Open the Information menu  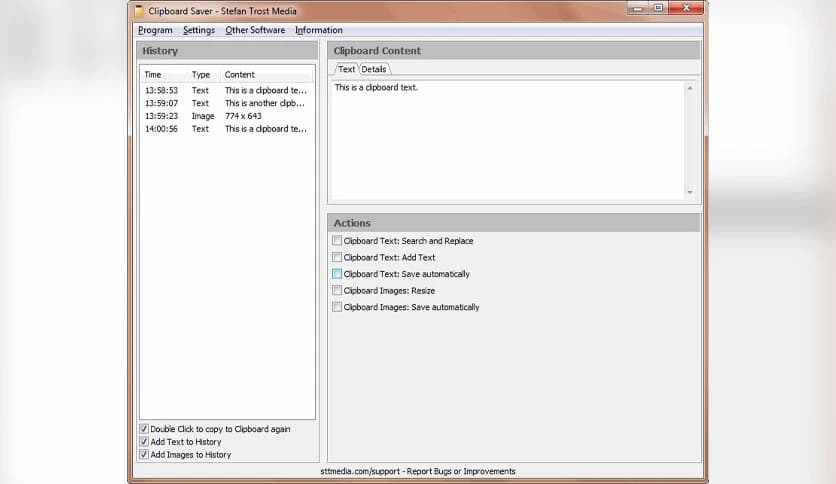click(x=319, y=30)
